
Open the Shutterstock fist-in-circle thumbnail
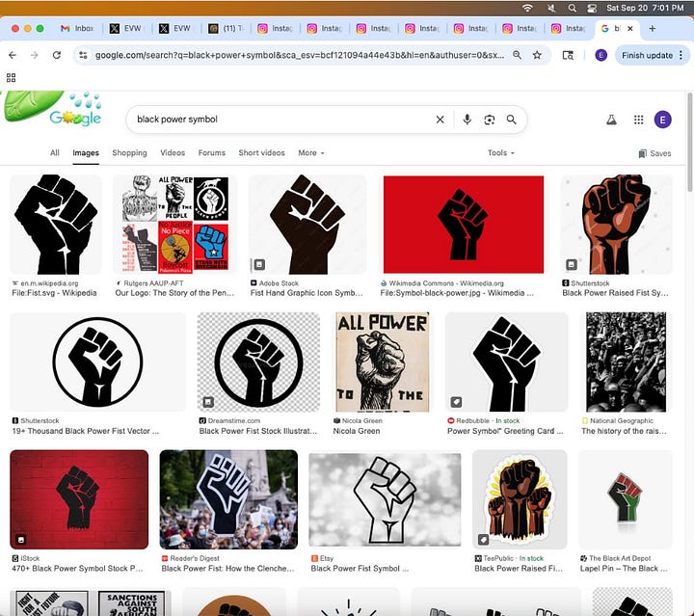pyautogui.click(x=97, y=362)
